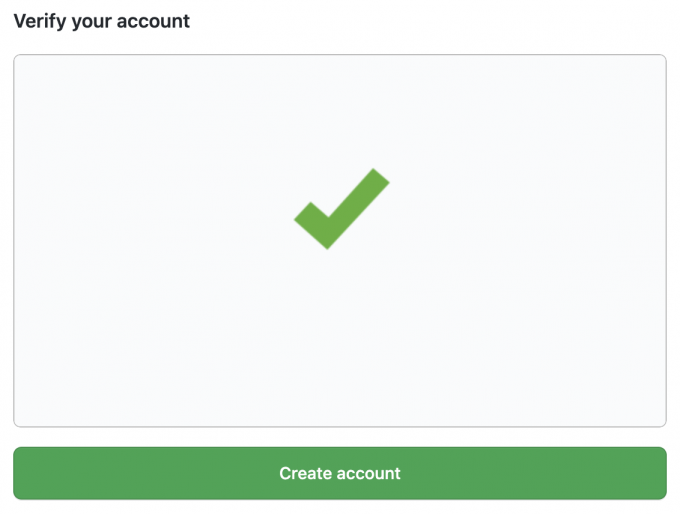Image resolution: width=680 pixels, height=514 pixels.
Task: Finish registration with the Create account button
Action: pos(340,473)
